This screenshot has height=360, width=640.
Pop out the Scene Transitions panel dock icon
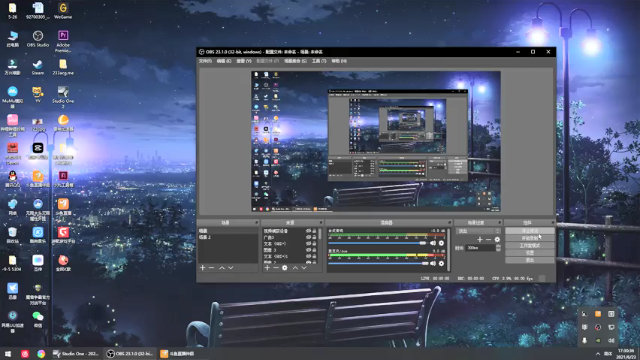point(500,222)
